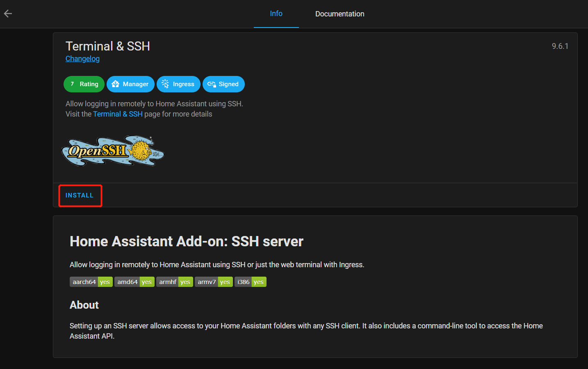Click the Ingress capability chip

[178, 84]
